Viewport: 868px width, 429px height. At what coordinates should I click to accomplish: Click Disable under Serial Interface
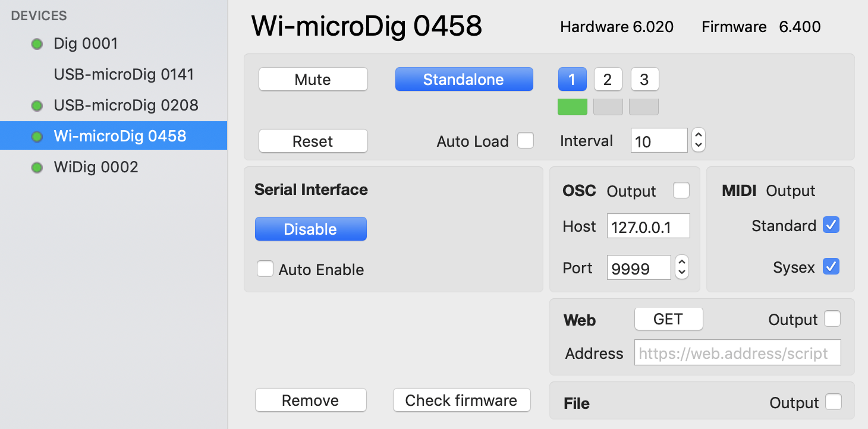(311, 229)
